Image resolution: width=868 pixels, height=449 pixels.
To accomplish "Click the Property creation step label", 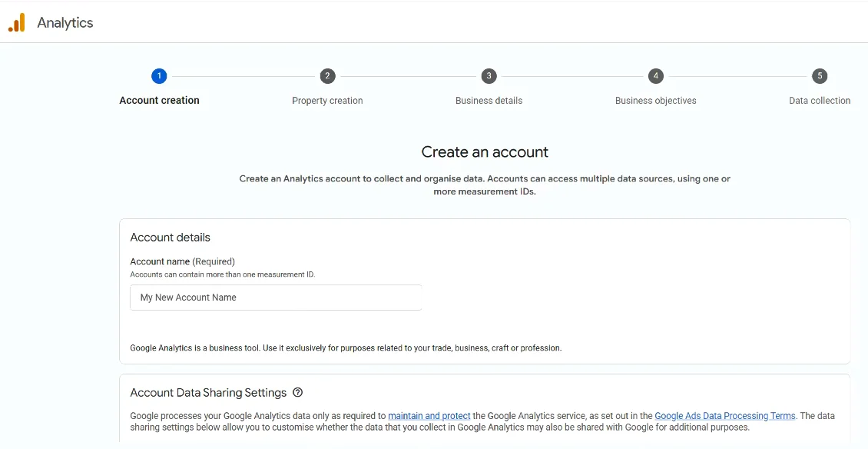I will point(327,100).
